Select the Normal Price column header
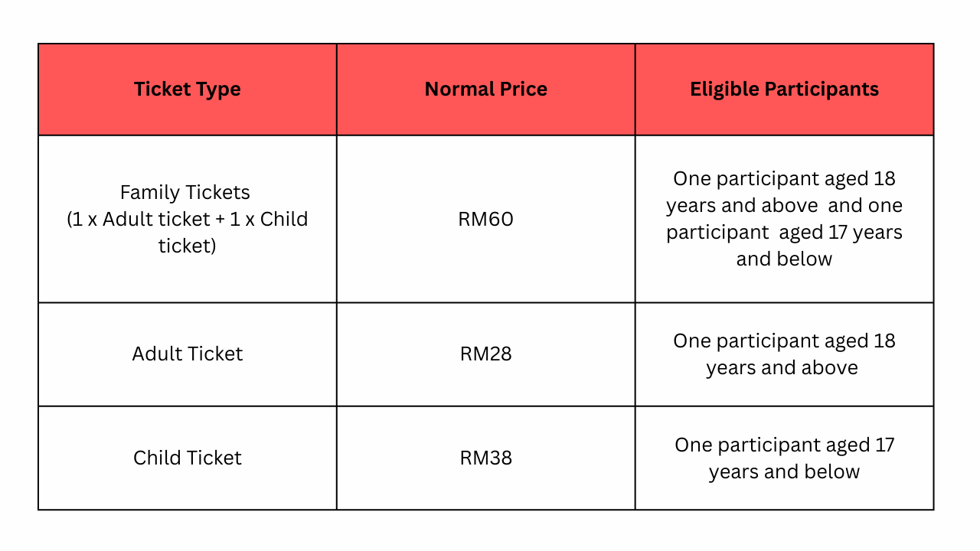 click(x=486, y=90)
